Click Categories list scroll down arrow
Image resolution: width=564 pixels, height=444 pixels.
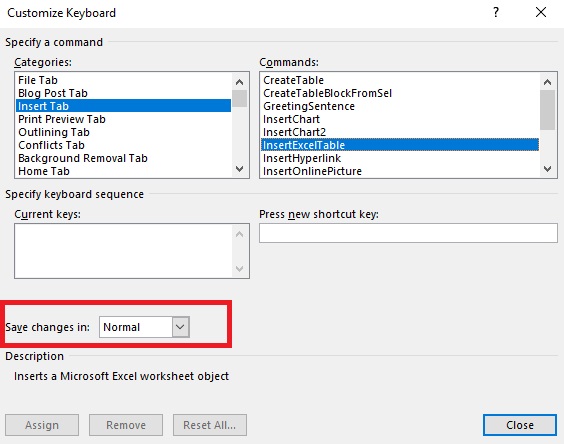[x=240, y=169]
